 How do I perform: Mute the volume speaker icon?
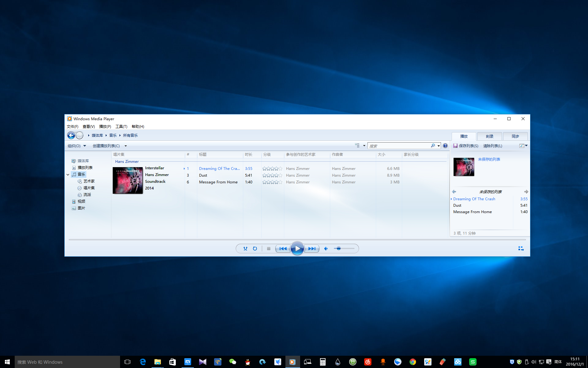click(x=326, y=249)
